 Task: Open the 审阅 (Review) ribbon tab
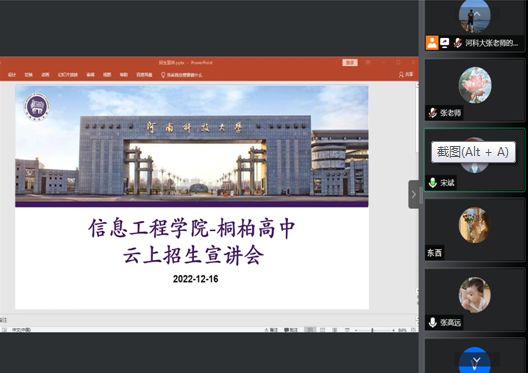[x=90, y=74]
